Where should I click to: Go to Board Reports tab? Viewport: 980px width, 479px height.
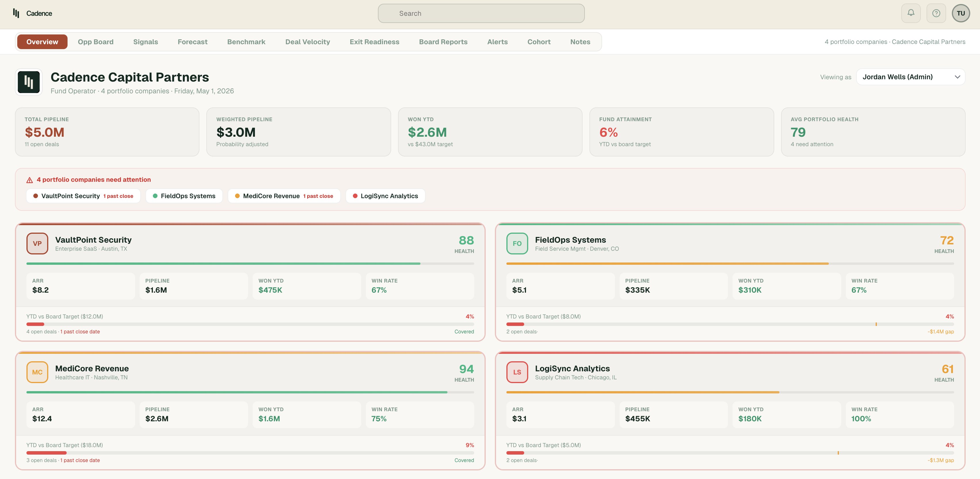tap(443, 42)
